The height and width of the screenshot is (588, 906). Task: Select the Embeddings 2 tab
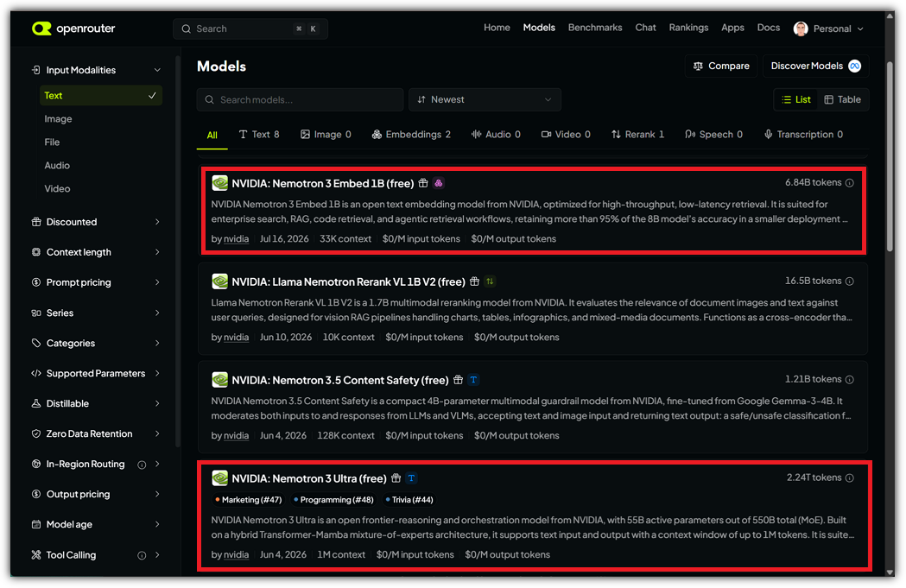coord(411,134)
